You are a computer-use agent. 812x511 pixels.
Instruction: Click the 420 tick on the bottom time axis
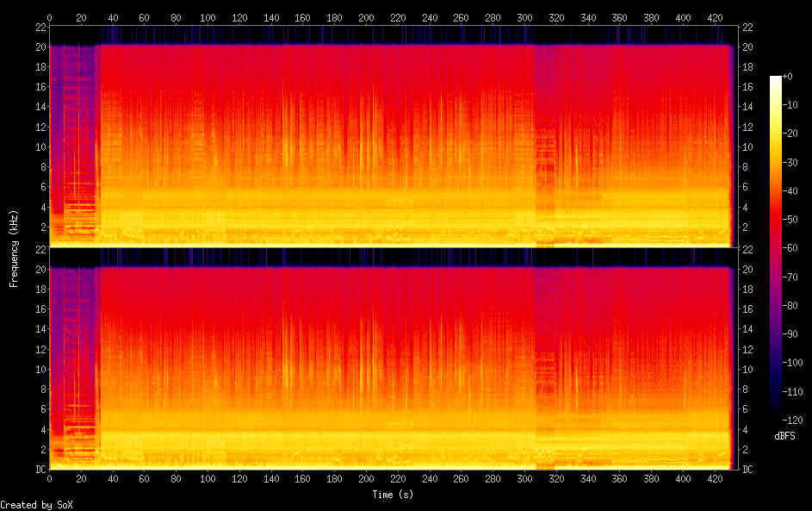pyautogui.click(x=715, y=479)
